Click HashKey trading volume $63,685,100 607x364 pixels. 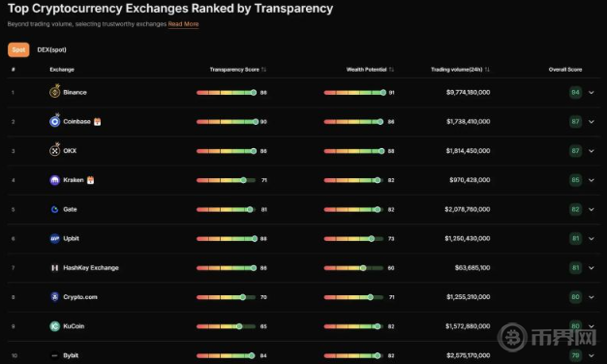click(x=472, y=268)
